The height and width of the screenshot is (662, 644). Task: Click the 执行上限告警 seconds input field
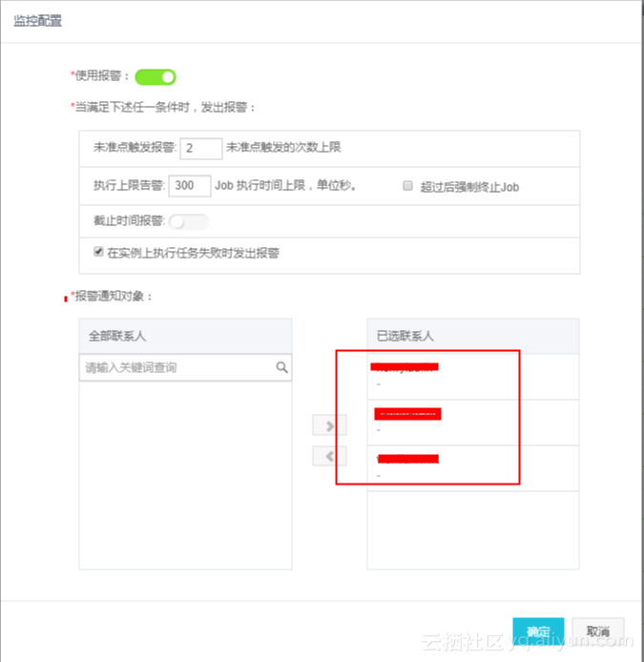pos(190,186)
